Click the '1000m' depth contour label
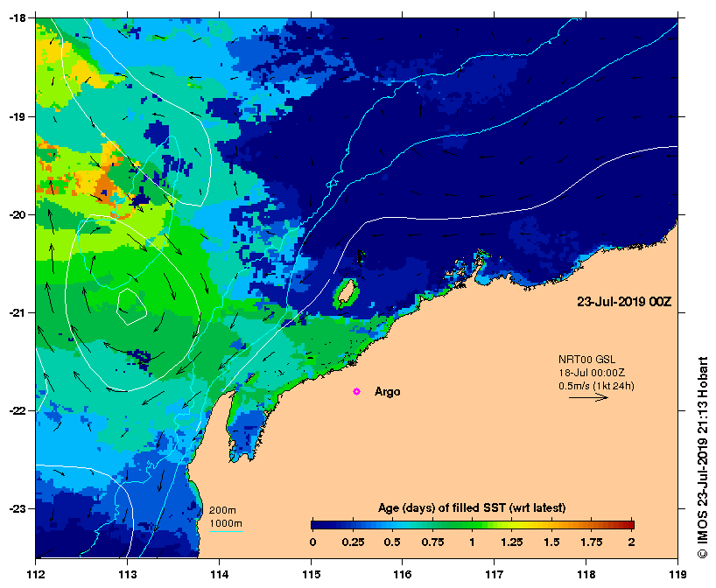Screen dimensions: 716x588 (226, 523)
